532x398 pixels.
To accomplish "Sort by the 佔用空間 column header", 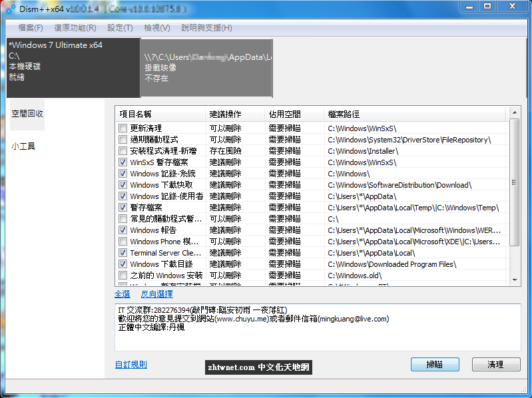I will (294, 114).
